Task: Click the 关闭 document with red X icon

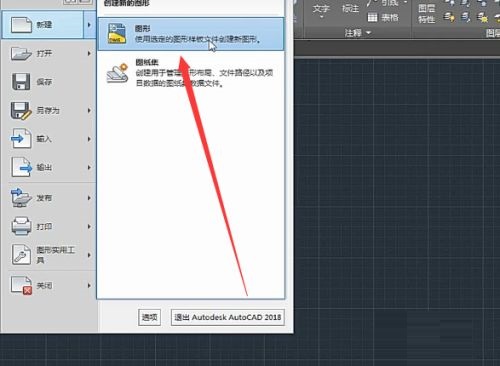Action: 21,285
